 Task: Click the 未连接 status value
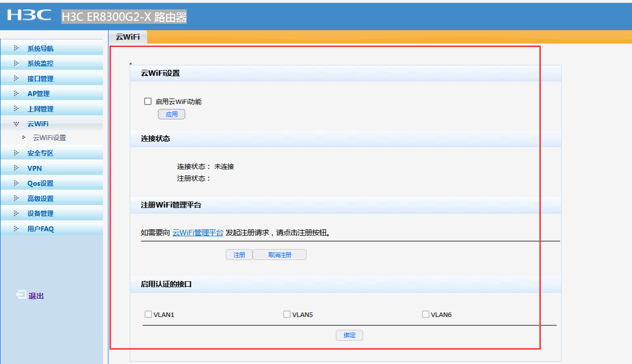[224, 166]
